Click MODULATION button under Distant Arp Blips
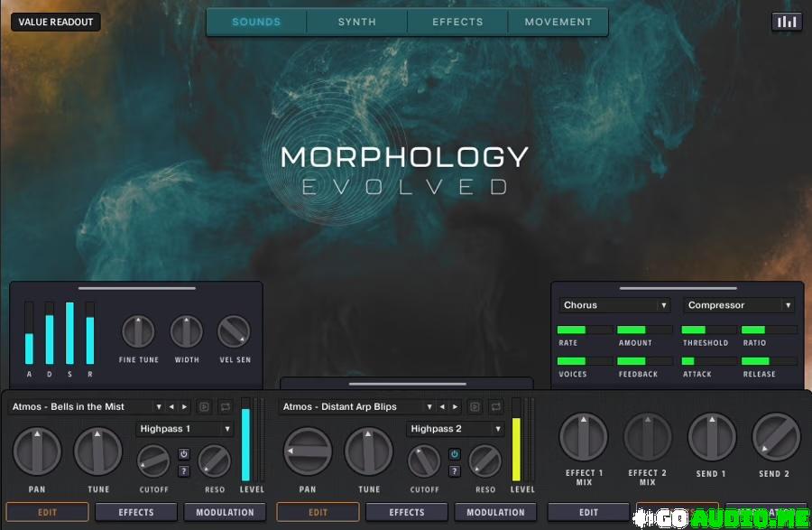The image size is (812, 530). pyautogui.click(x=495, y=513)
